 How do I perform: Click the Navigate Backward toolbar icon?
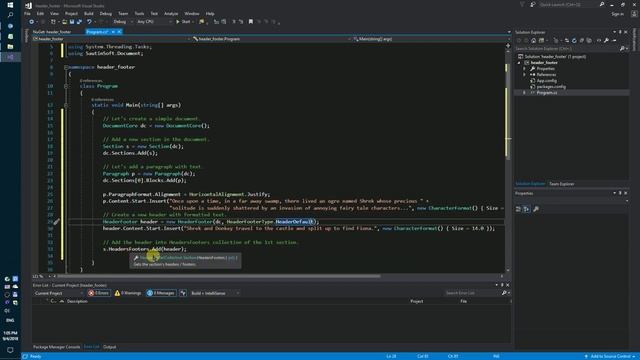point(31,22)
